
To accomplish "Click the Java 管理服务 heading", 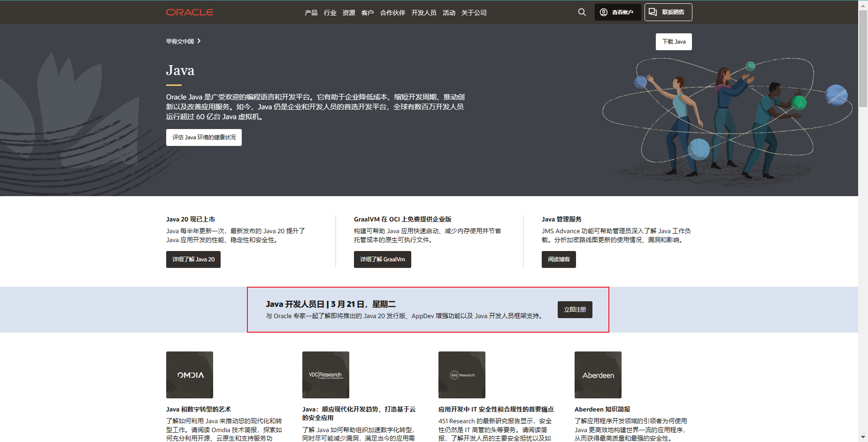I will click(561, 219).
